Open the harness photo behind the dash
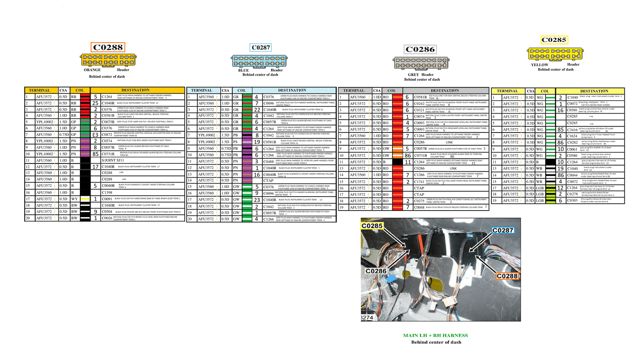633x364 pixels. pyautogui.click(x=441, y=269)
